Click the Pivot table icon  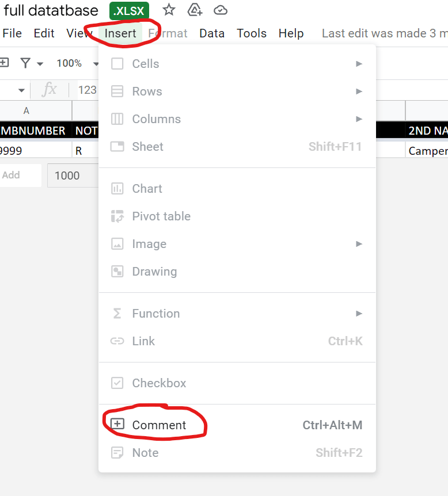pyautogui.click(x=117, y=216)
